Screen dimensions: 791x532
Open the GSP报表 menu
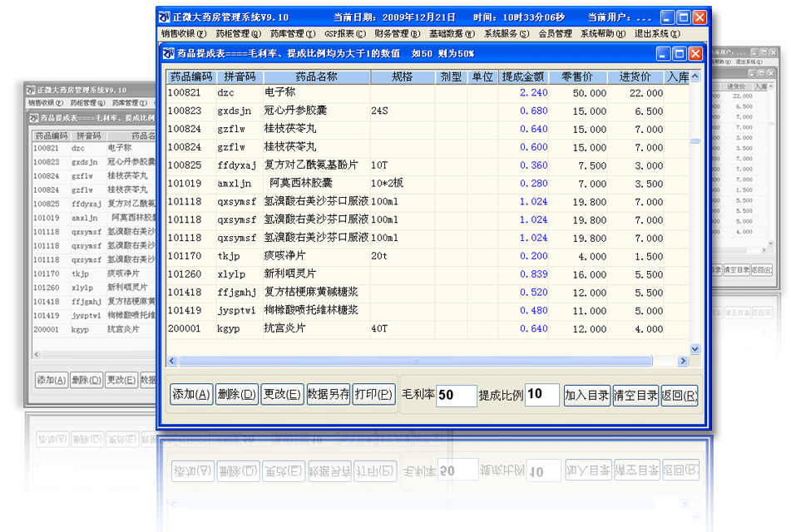[344, 34]
